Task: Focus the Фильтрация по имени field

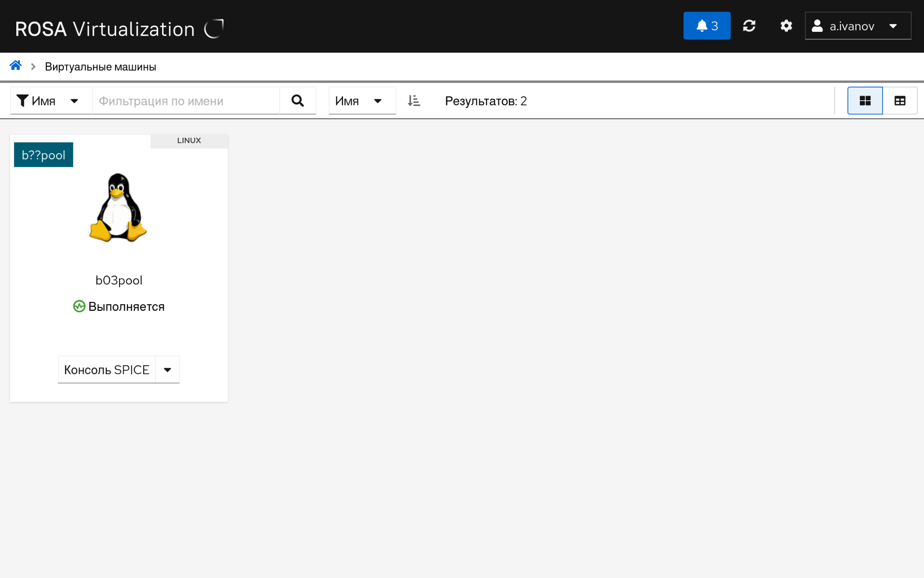Action: pyautogui.click(x=186, y=101)
